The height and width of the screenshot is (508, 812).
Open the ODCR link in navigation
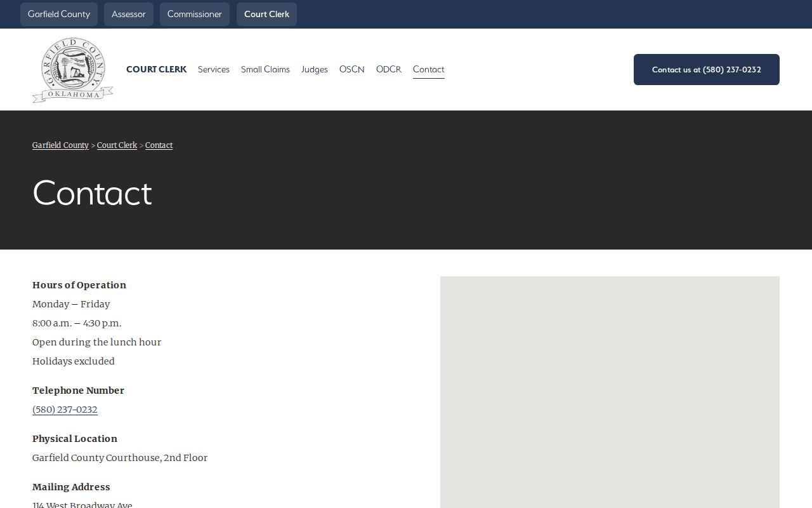389,69
